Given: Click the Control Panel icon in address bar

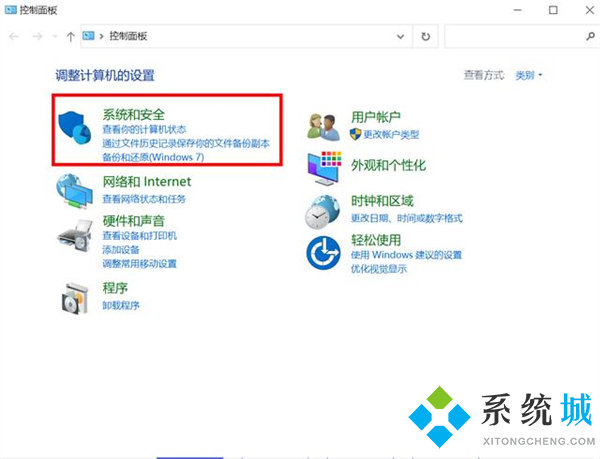Looking at the screenshot, I should point(88,36).
